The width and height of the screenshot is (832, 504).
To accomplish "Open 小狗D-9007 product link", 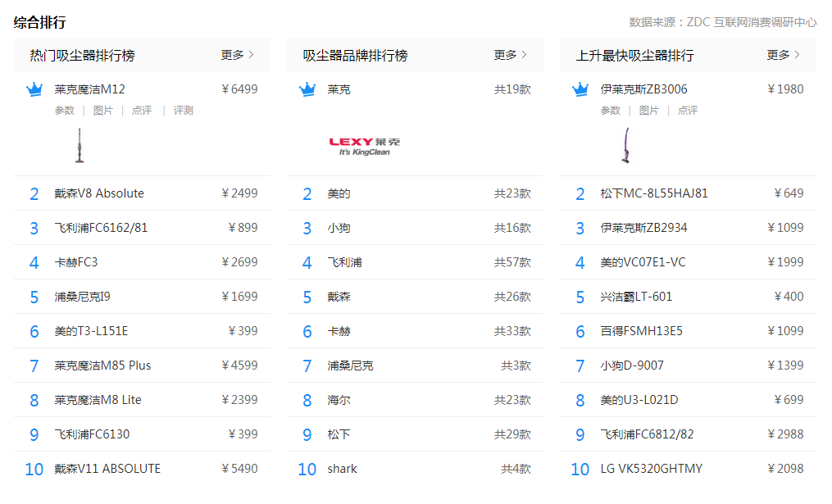I will click(x=632, y=366).
